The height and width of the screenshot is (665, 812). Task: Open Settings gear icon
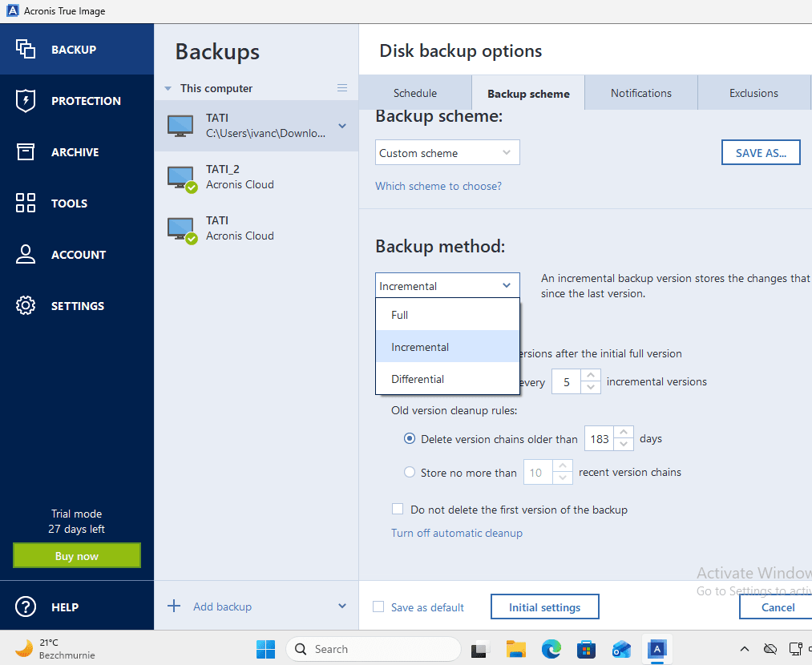pyautogui.click(x=26, y=305)
